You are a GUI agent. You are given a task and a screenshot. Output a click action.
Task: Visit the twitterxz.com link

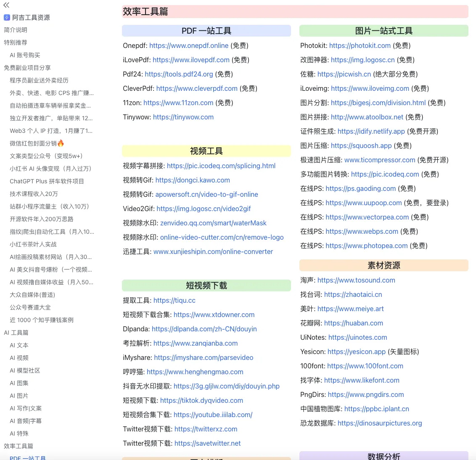click(206, 429)
